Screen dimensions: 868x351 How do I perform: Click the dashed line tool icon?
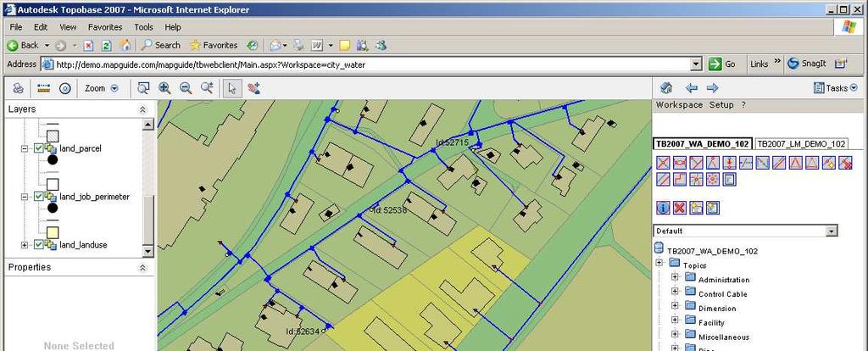point(746,163)
